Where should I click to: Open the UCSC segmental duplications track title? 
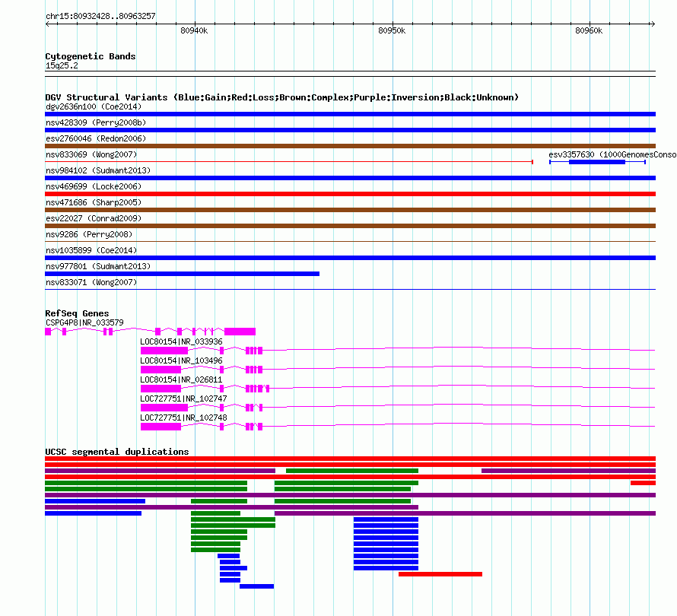click(x=117, y=452)
